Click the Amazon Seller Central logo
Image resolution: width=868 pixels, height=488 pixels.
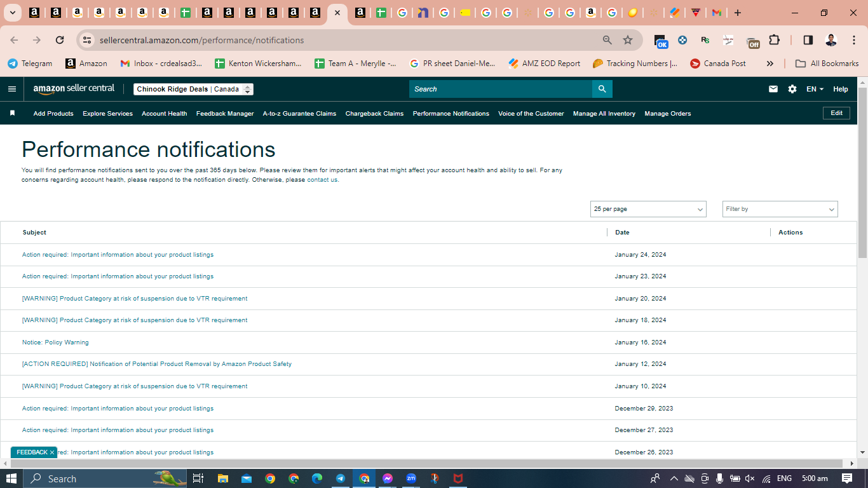(x=74, y=89)
